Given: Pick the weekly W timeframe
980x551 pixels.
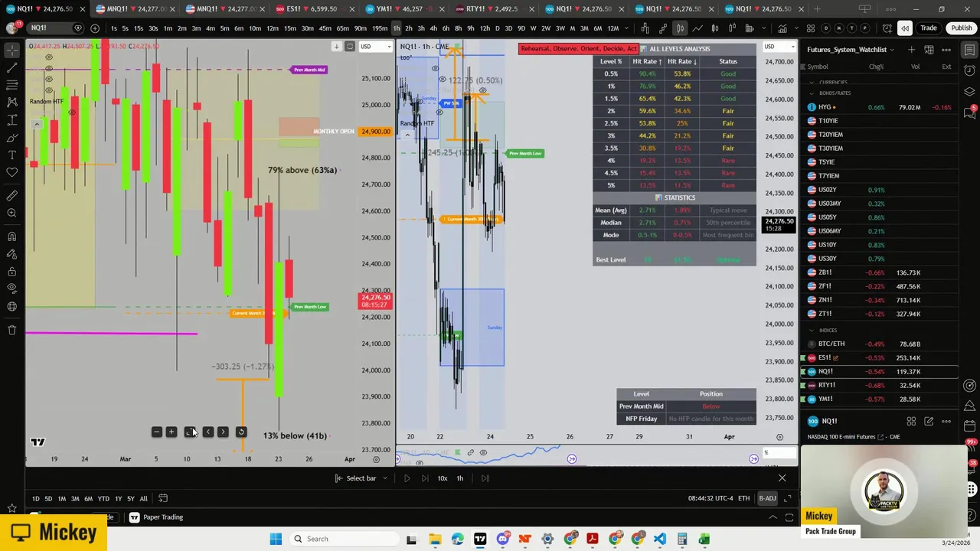Looking at the screenshot, I should pyautogui.click(x=534, y=28).
